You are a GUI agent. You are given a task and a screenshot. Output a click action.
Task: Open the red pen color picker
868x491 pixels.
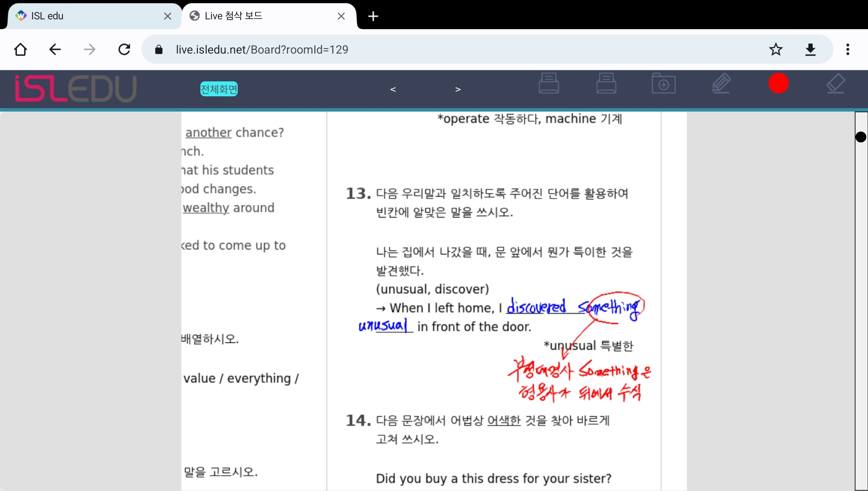pos(778,83)
